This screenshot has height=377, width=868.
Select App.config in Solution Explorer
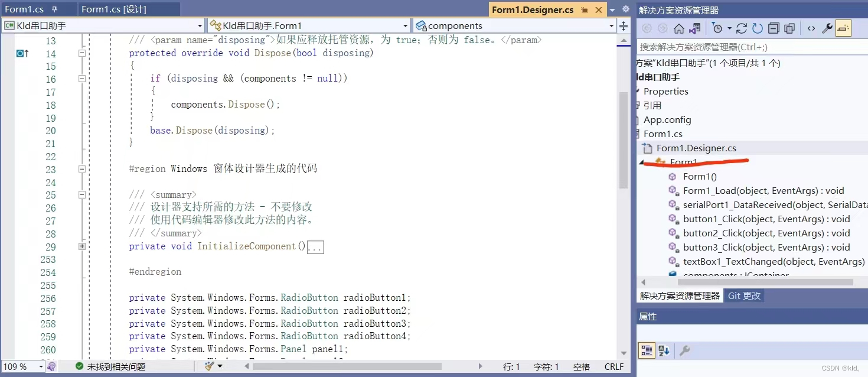[667, 119]
